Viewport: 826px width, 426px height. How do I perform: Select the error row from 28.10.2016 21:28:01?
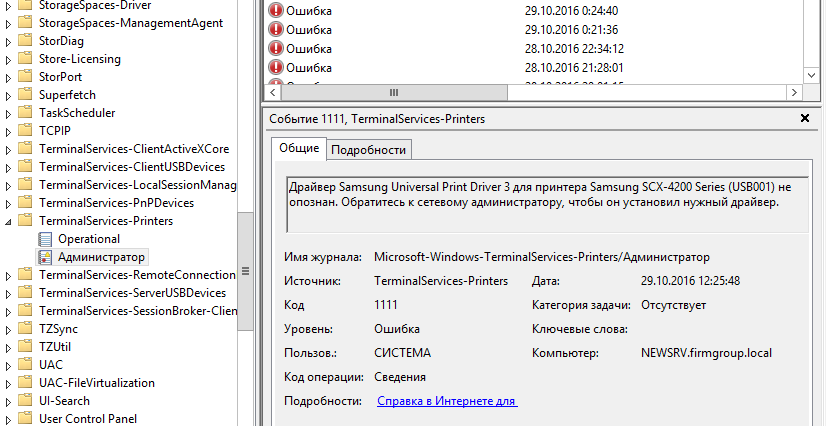tap(534, 67)
